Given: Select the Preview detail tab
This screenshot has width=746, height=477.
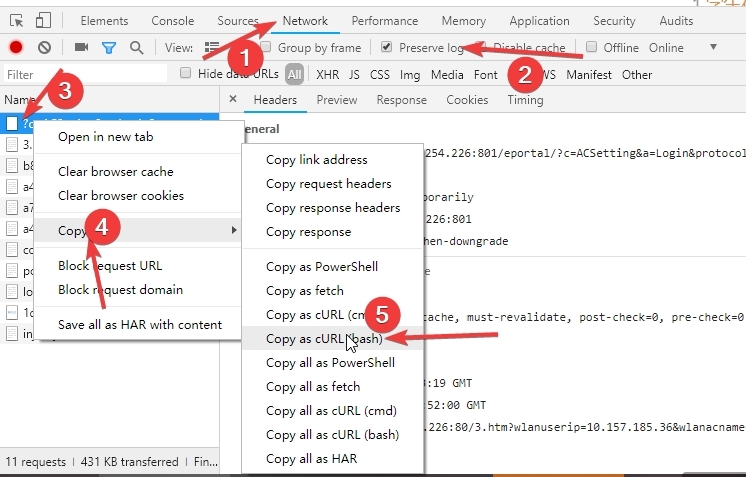Looking at the screenshot, I should pyautogui.click(x=337, y=100).
